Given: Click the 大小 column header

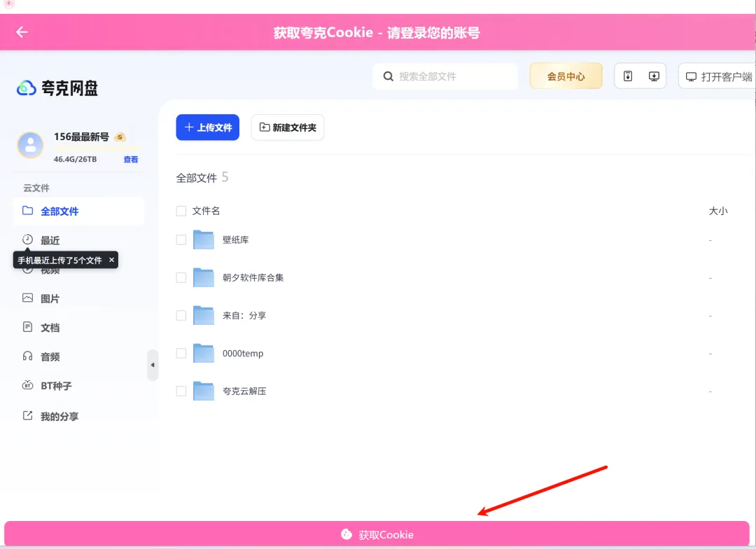Looking at the screenshot, I should (718, 211).
